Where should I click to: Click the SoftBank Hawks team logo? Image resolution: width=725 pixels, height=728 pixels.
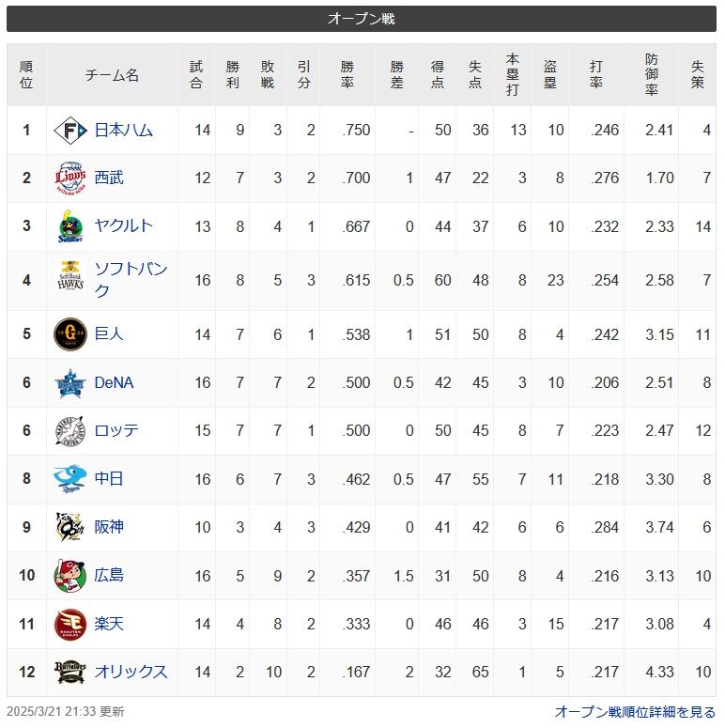pos(70,276)
